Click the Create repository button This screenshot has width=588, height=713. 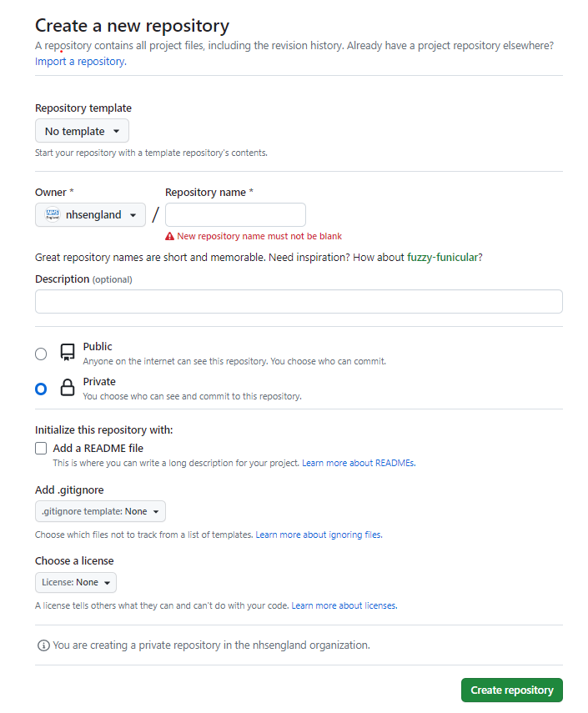[512, 690]
